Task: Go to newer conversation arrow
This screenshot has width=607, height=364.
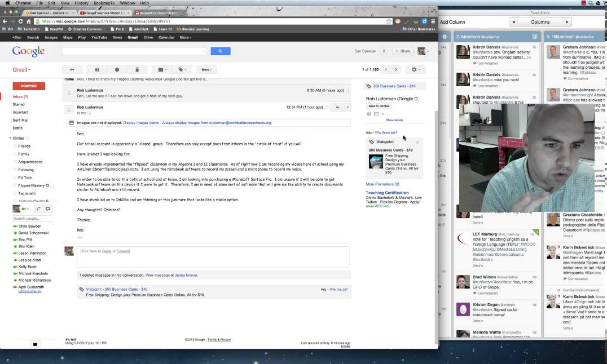Action: [386, 70]
